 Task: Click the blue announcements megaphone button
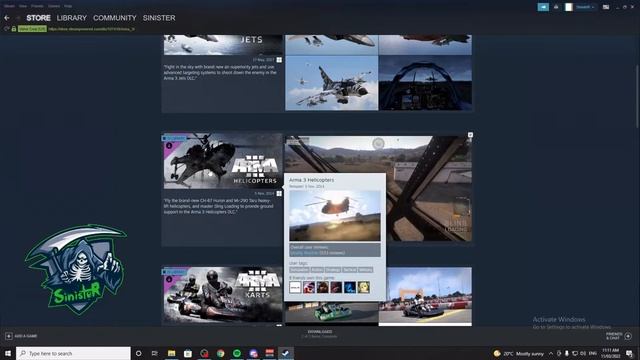pos(543,7)
